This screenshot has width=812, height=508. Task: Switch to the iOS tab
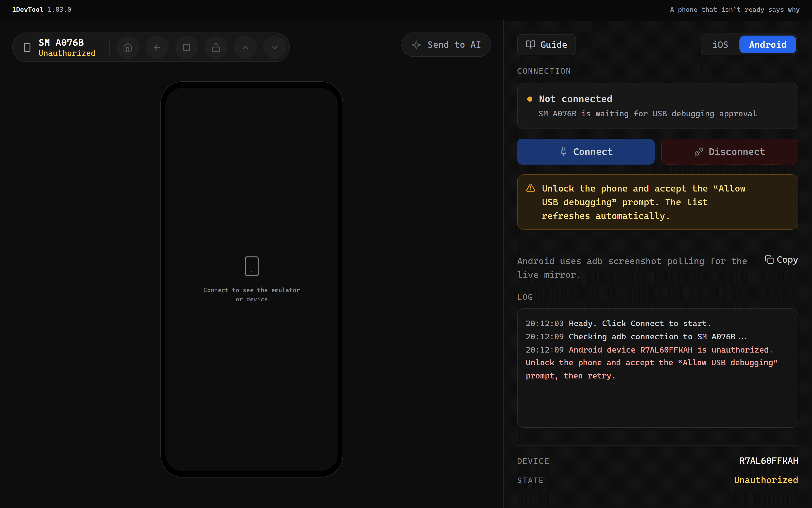coord(720,45)
